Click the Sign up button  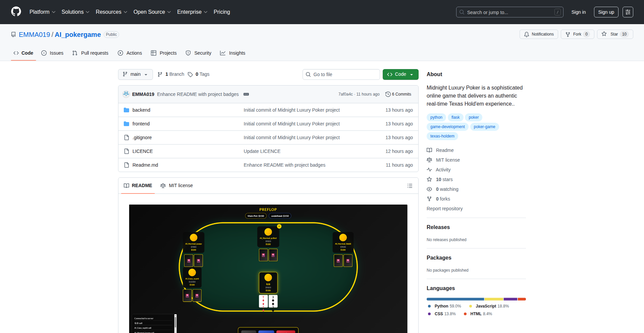click(x=606, y=12)
